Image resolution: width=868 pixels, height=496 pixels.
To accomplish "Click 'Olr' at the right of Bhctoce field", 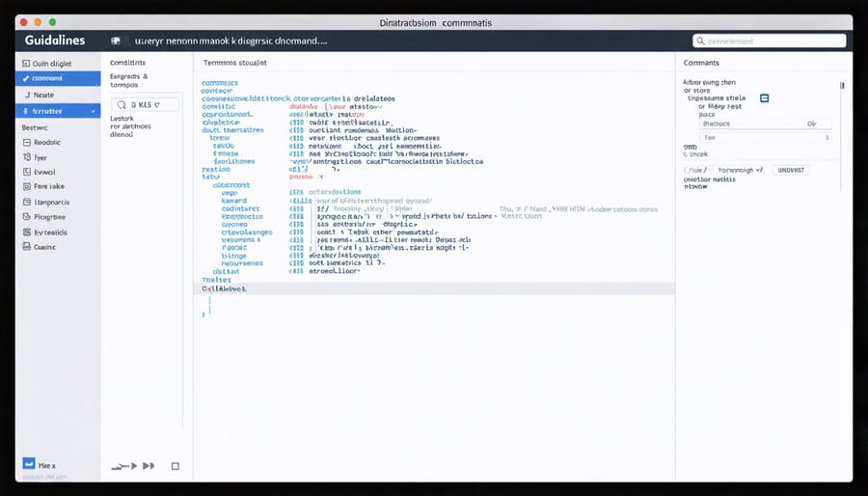I will (811, 124).
